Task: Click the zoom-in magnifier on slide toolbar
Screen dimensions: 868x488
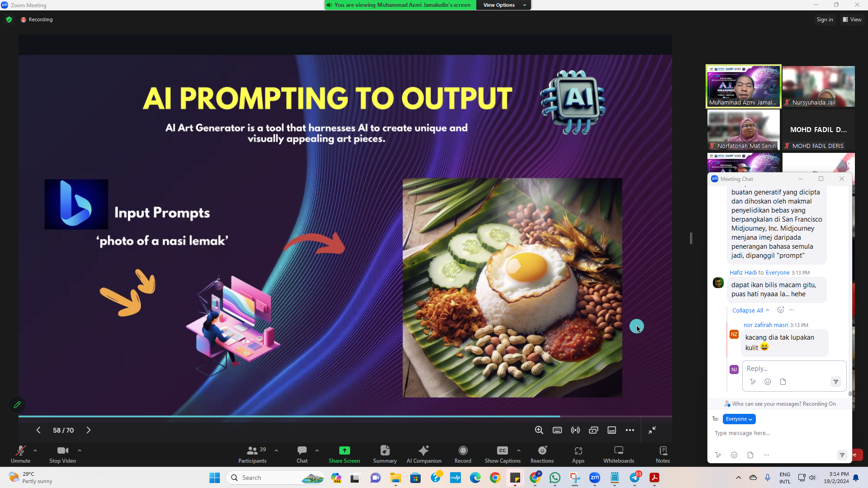Action: 539,430
